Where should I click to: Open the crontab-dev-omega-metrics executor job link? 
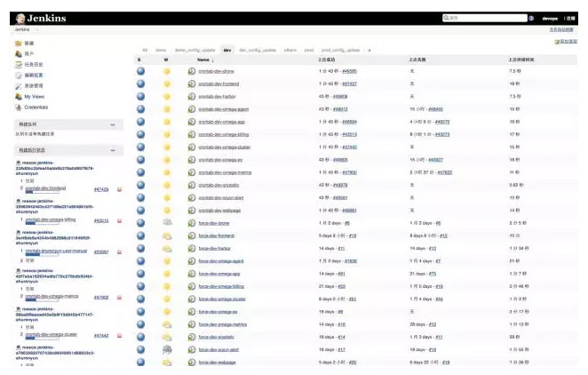click(x=52, y=296)
